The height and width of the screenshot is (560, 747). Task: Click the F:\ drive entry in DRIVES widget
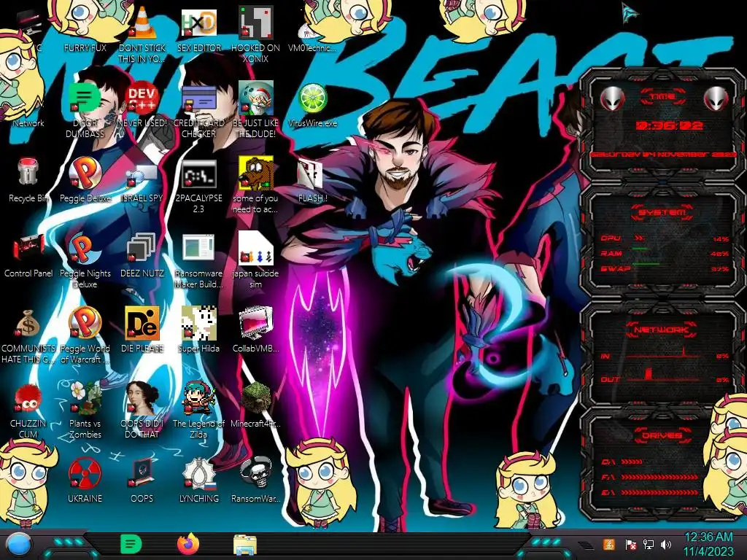point(650,477)
